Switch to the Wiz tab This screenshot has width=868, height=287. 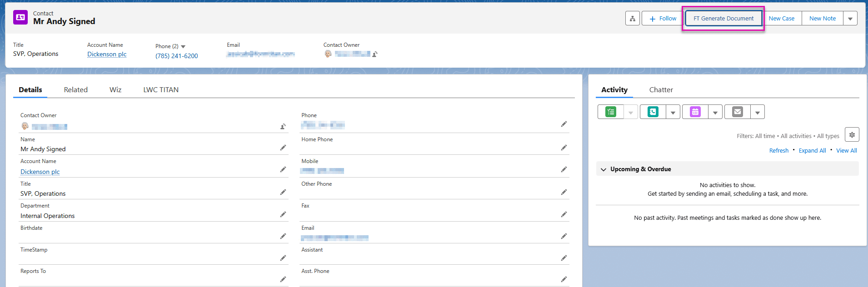point(115,90)
